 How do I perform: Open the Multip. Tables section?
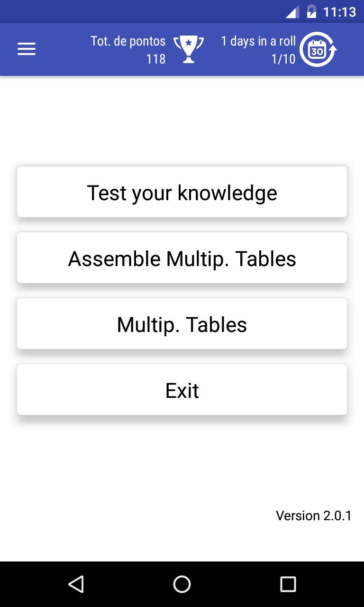tap(182, 323)
